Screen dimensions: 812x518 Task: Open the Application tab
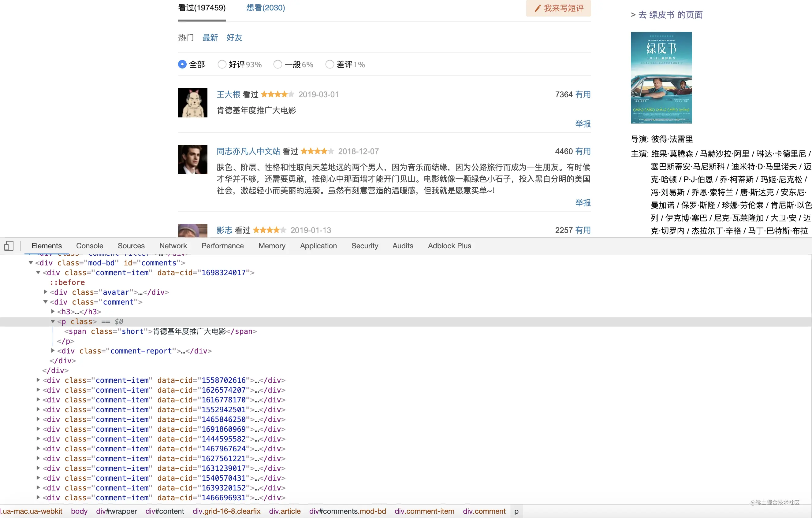pyautogui.click(x=318, y=246)
